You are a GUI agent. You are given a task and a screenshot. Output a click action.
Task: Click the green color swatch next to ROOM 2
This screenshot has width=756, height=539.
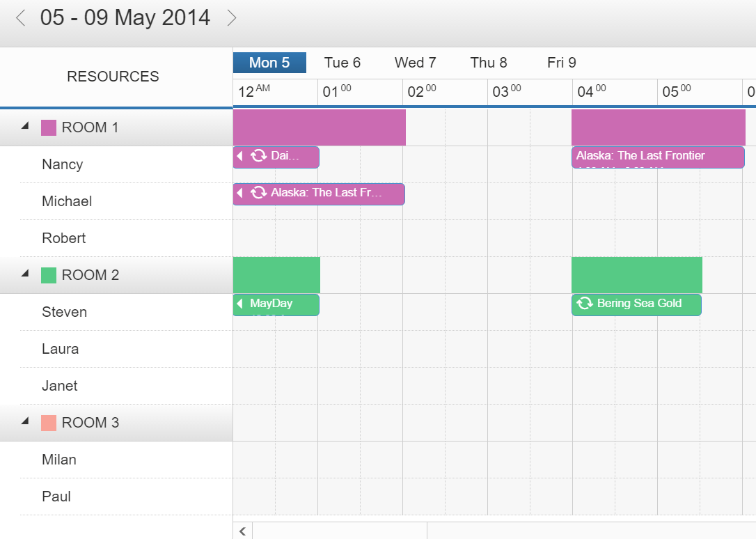point(48,274)
